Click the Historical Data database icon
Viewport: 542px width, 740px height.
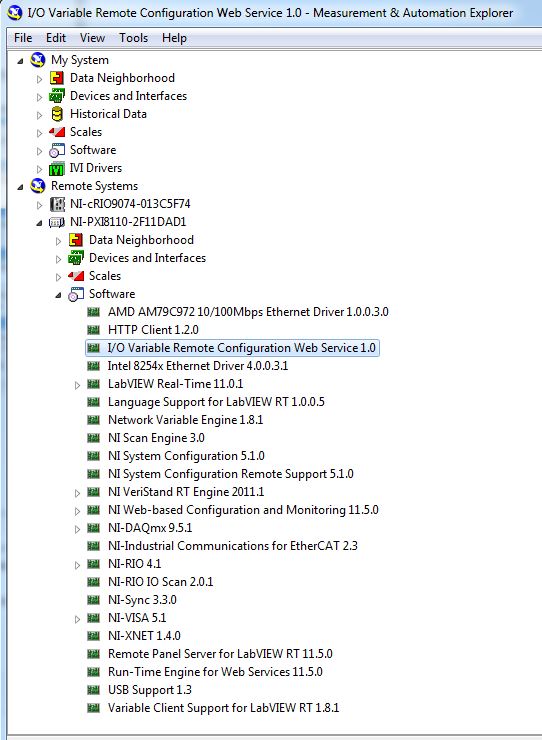57,114
